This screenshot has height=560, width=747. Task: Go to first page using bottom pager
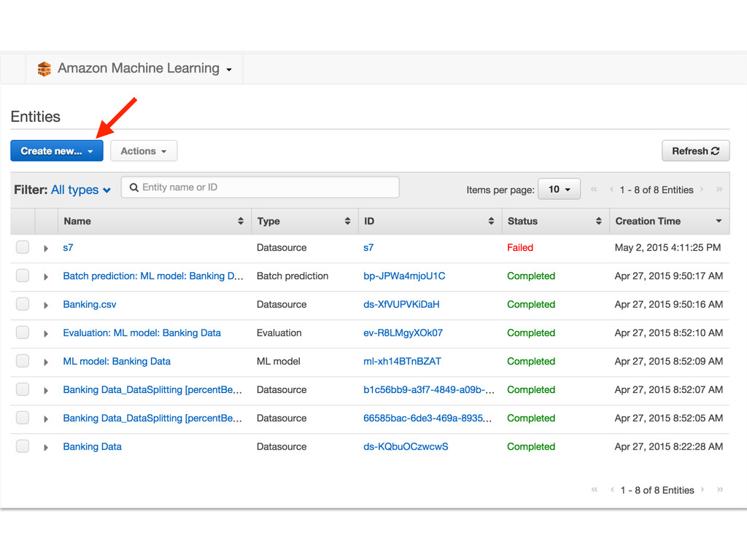click(594, 489)
